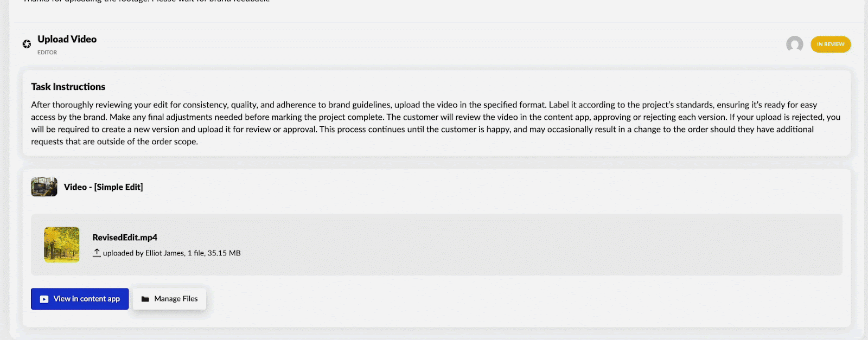
Task: Click the aperture icon beside Upload Video
Action: tap(27, 44)
